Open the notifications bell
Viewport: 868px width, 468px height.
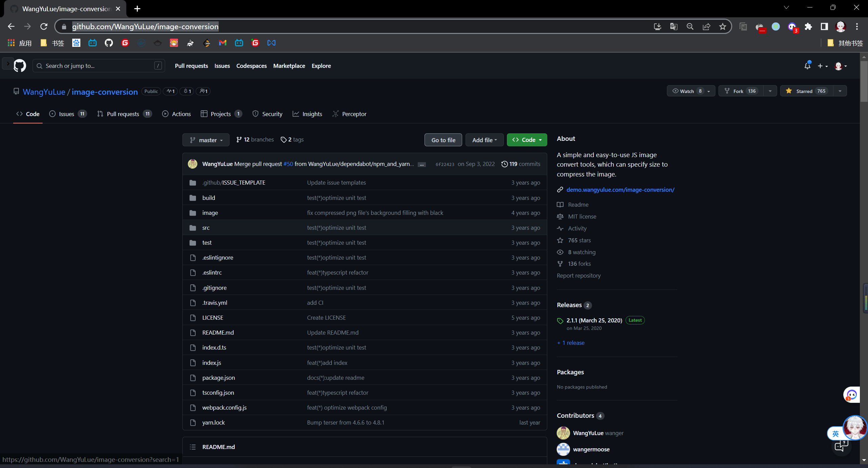pos(807,66)
